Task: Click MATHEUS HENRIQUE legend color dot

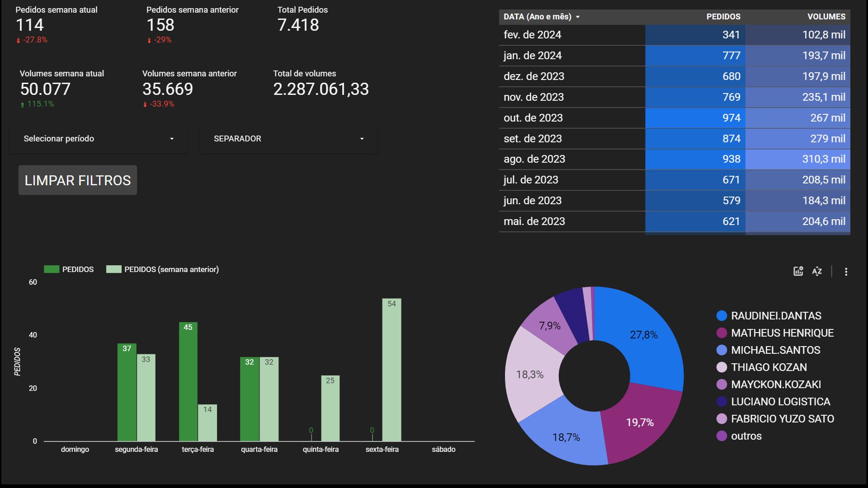Action: pos(722,333)
